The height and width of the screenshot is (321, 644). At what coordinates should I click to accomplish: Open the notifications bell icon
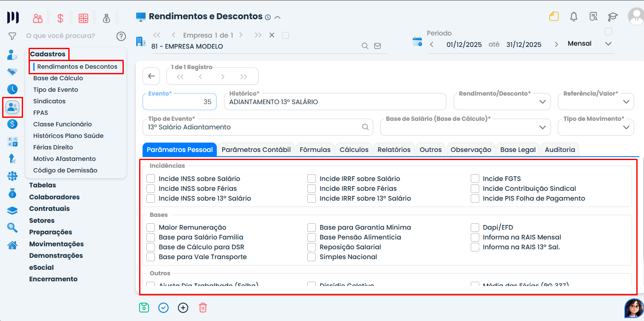(x=574, y=17)
